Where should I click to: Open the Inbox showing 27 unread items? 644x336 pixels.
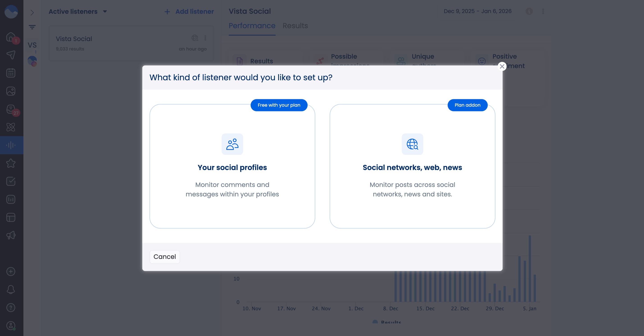coord(11,109)
